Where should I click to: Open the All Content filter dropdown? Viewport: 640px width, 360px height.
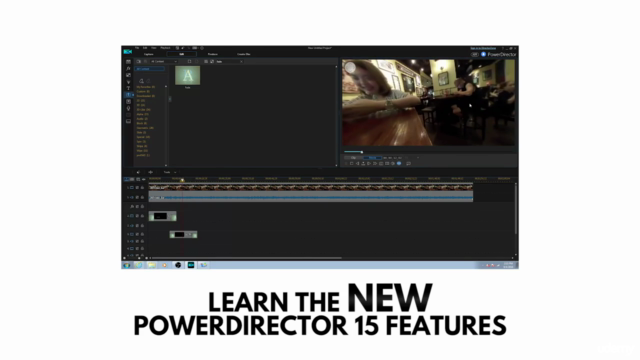point(164,61)
